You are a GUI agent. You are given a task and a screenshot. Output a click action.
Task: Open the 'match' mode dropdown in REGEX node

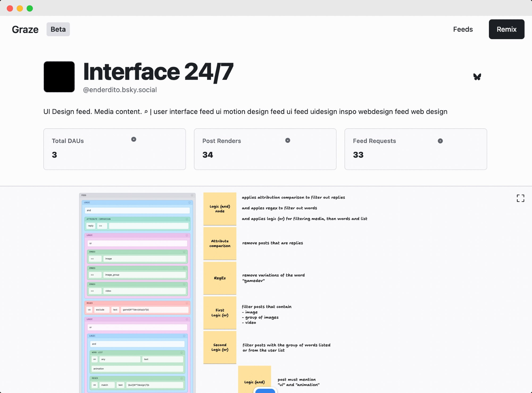point(107,385)
